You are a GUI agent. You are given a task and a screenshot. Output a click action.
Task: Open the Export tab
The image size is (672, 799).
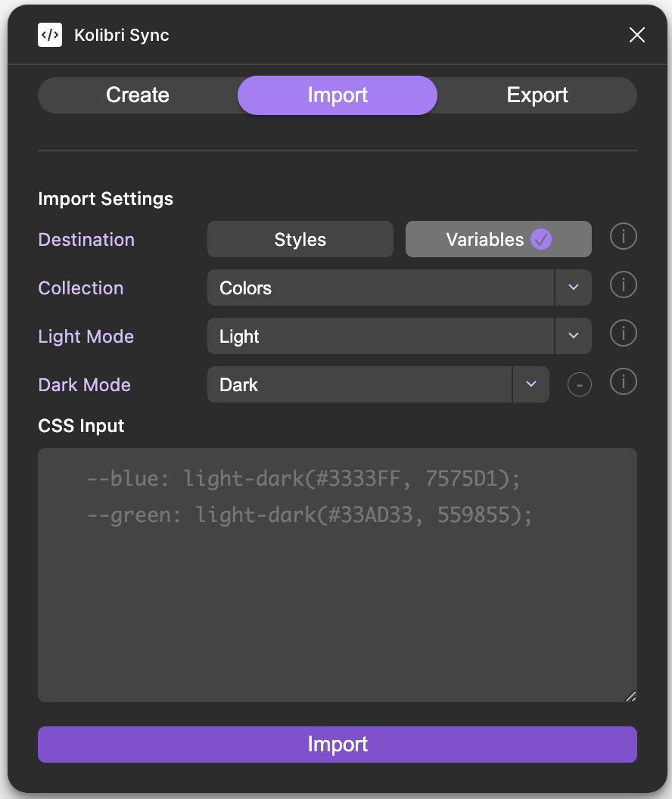point(537,95)
